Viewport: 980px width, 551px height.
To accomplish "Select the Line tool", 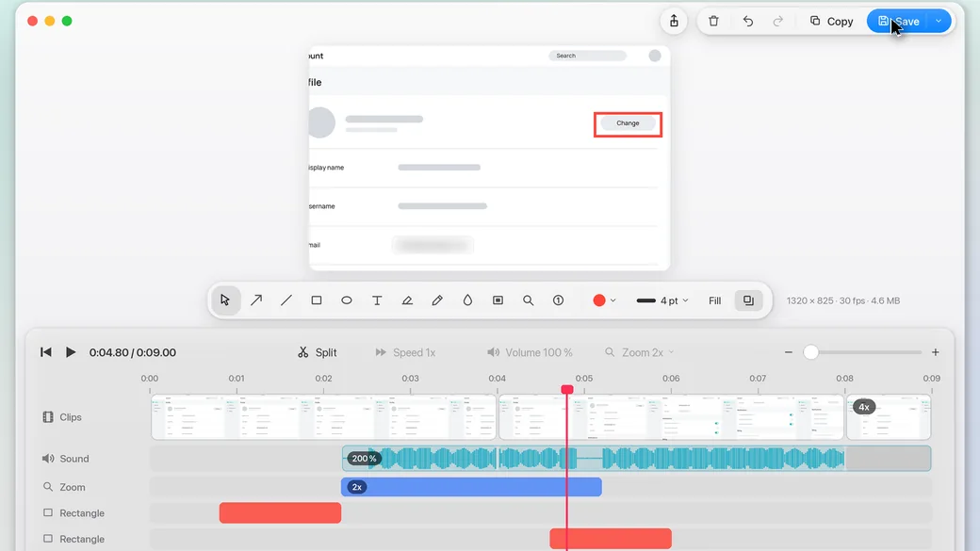I will (x=286, y=300).
